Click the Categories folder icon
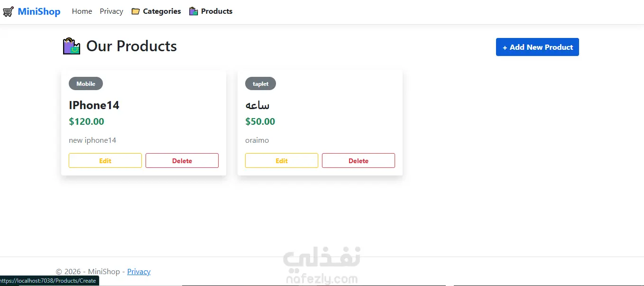This screenshot has height=286, width=644. 136,11
